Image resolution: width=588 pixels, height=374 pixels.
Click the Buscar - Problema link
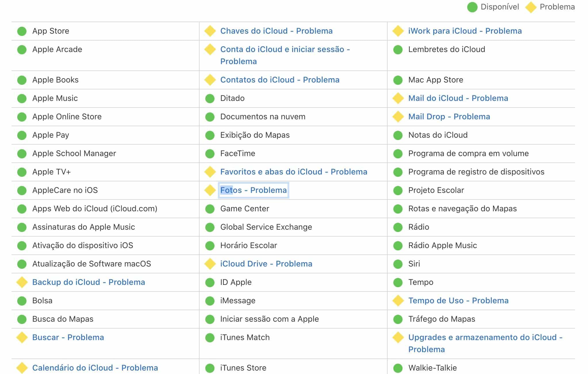(x=68, y=337)
